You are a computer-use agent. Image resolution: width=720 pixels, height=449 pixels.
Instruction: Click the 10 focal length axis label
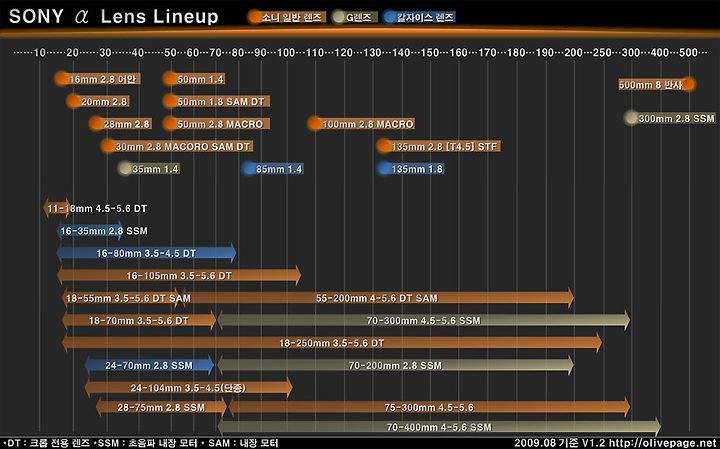click(x=39, y=53)
